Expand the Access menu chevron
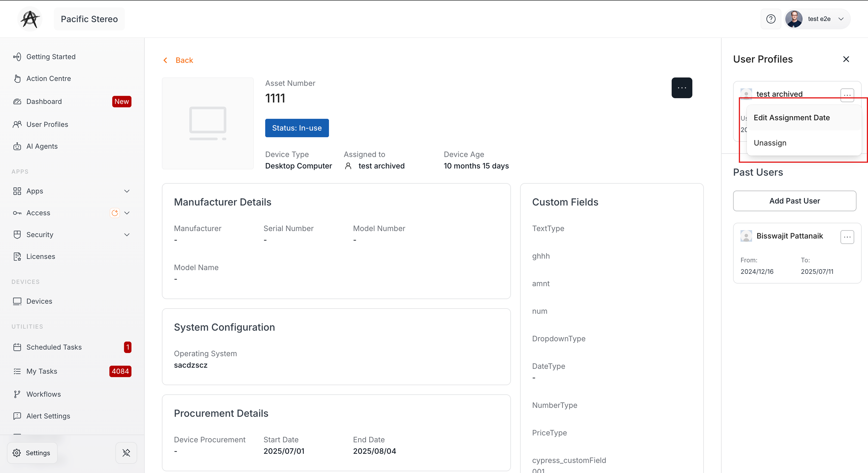868x473 pixels. (x=127, y=213)
